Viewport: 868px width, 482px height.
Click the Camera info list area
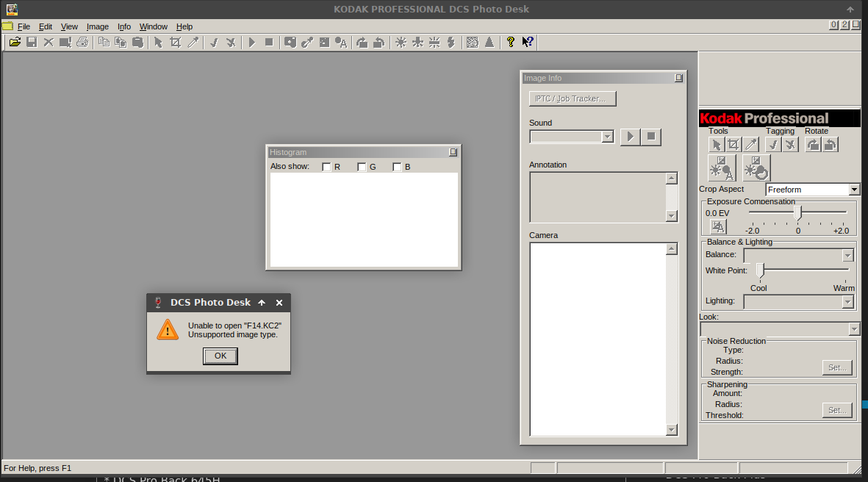[598, 339]
